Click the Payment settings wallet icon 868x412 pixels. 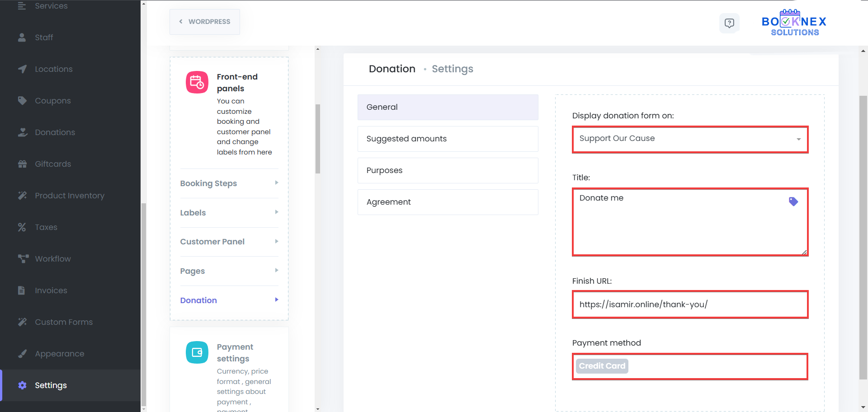coord(197,352)
